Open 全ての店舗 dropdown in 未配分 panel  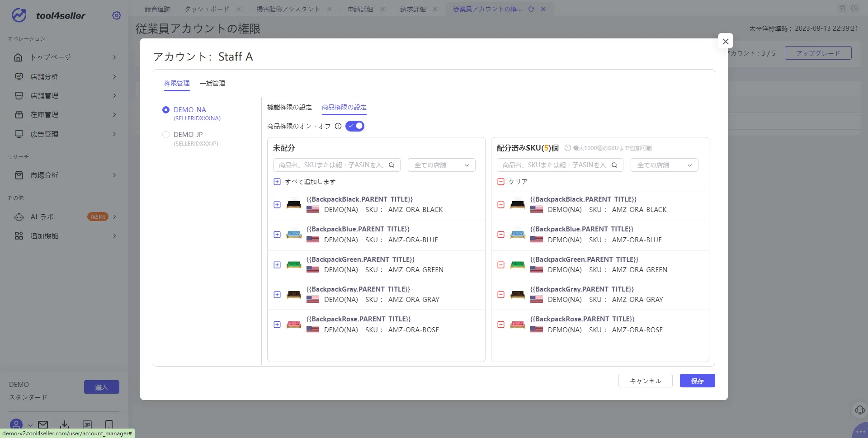(442, 165)
